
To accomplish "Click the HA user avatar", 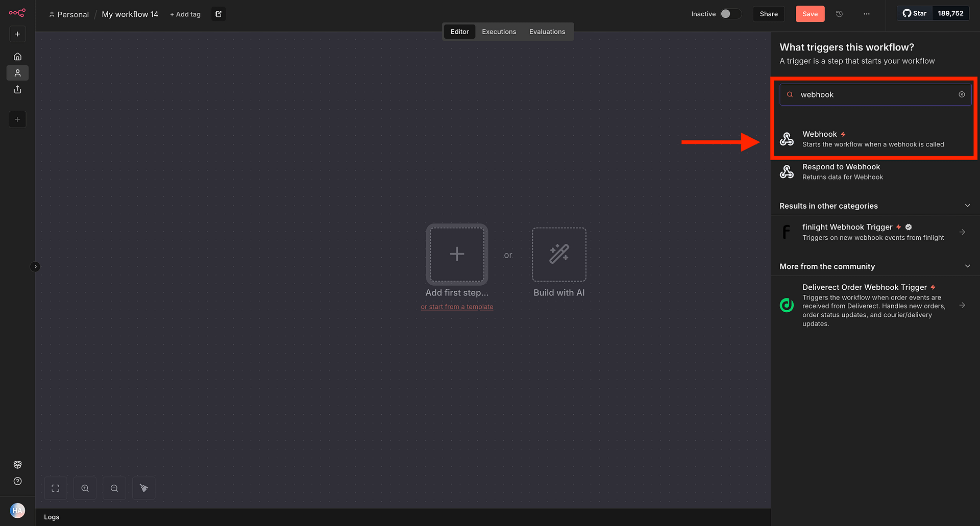I will (x=17, y=510).
